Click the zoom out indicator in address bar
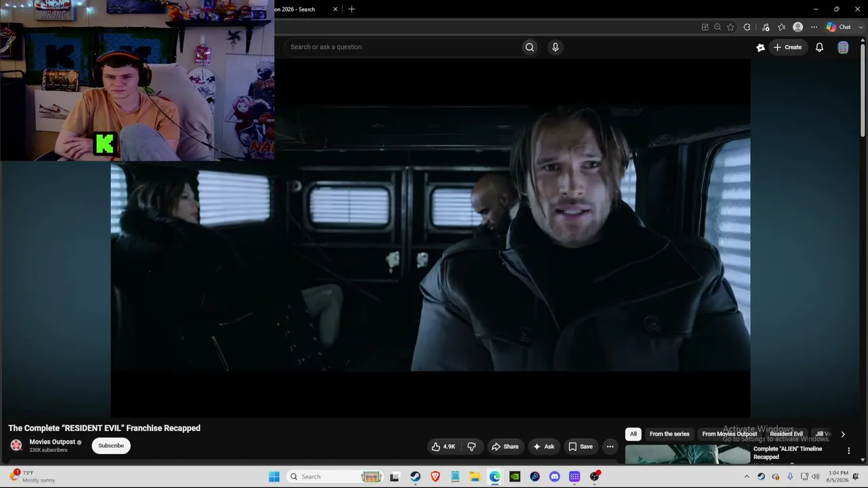The image size is (868, 488). pos(717,27)
